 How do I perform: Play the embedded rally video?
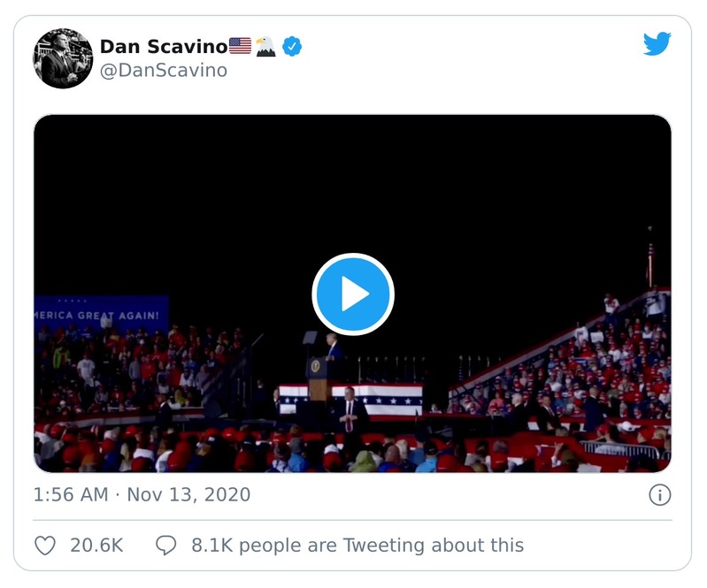pos(352,294)
